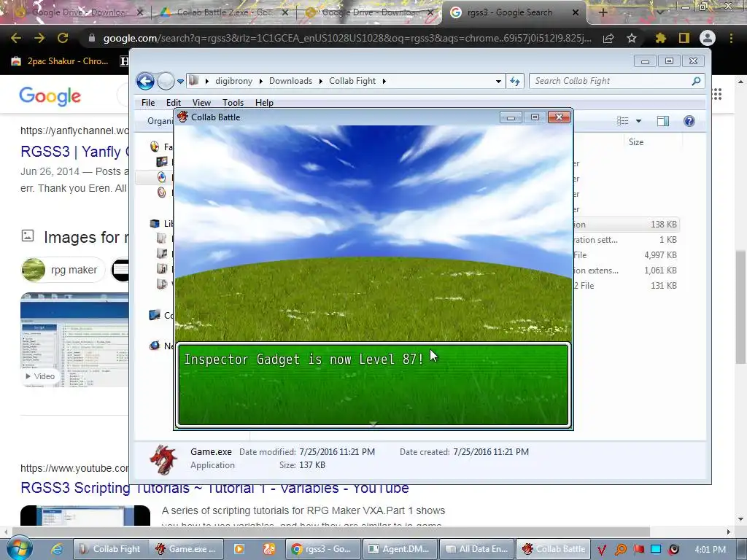The image size is (747, 560).
Task: Open the Help menu in Explorer
Action: tap(264, 102)
